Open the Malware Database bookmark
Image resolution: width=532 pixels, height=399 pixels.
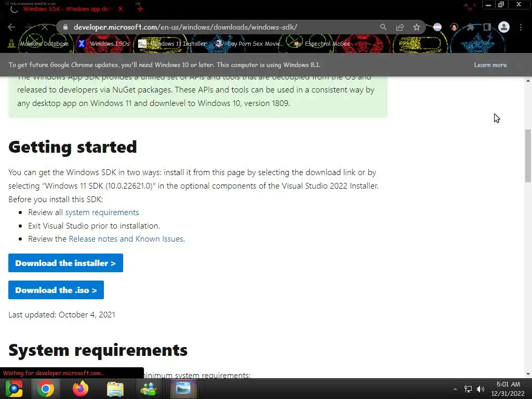point(38,44)
